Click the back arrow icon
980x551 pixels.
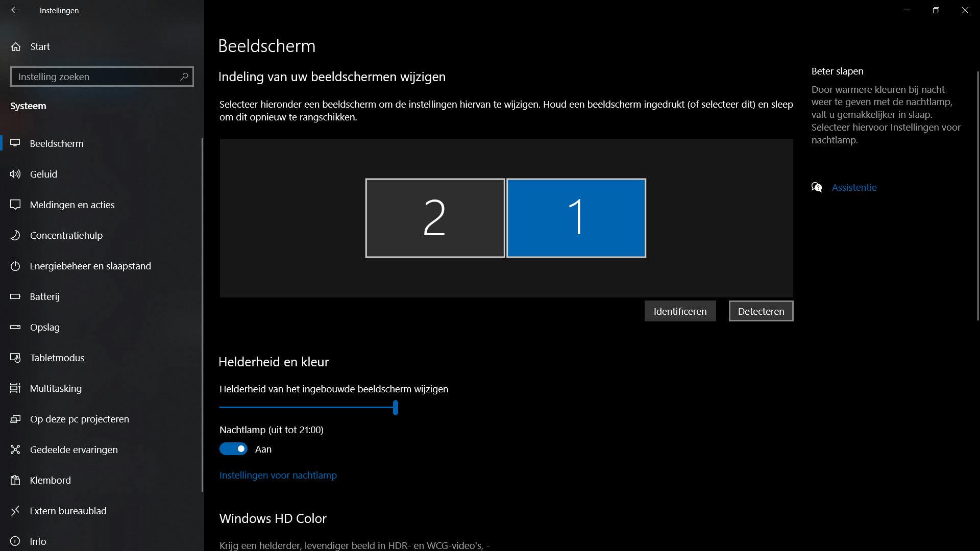tap(15, 10)
